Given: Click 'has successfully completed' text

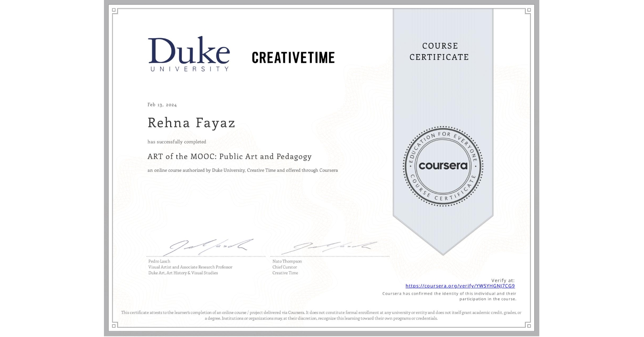Looking at the screenshot, I should (177, 142).
